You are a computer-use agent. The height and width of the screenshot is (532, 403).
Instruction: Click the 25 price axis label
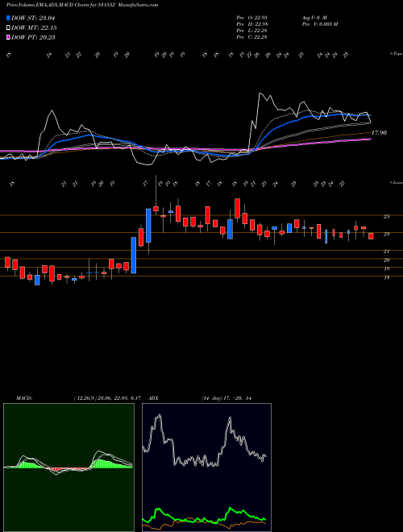point(386,217)
